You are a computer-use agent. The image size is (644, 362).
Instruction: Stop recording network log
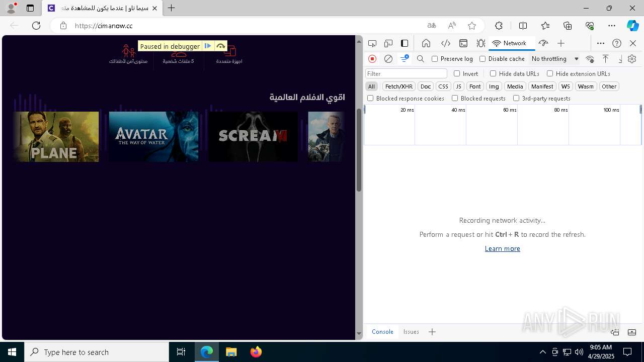click(372, 59)
